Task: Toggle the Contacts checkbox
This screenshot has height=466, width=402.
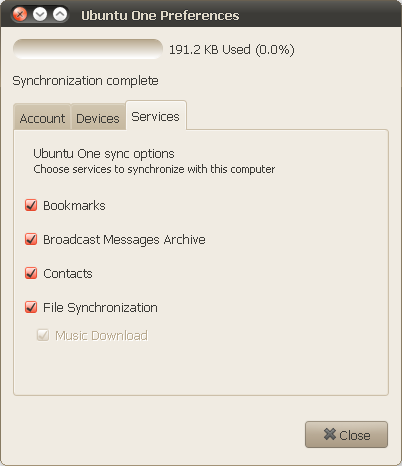Action: (31, 273)
